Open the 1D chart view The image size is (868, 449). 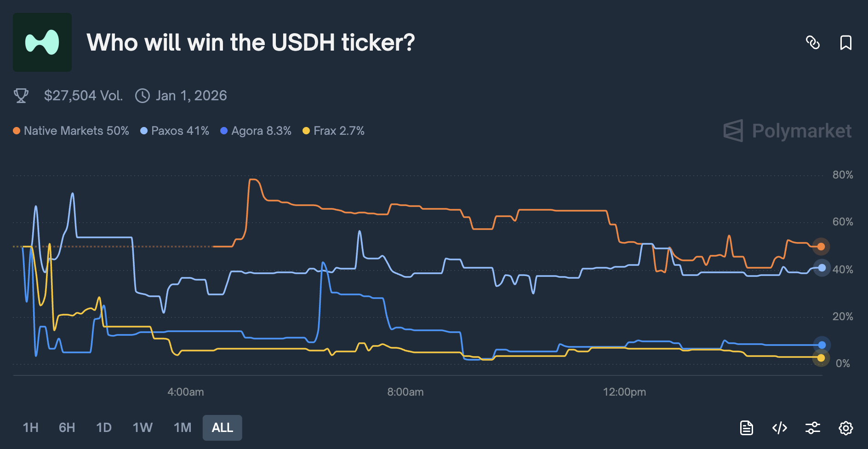click(x=104, y=427)
